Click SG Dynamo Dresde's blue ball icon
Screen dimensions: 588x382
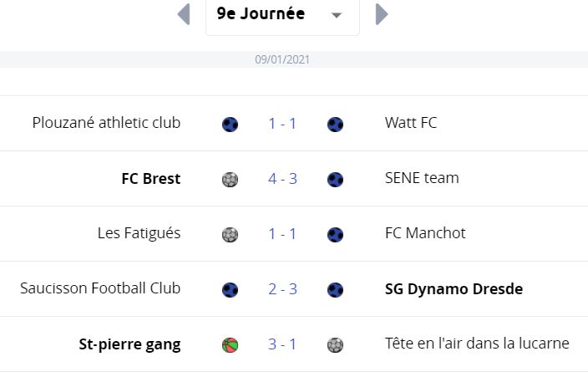click(335, 290)
